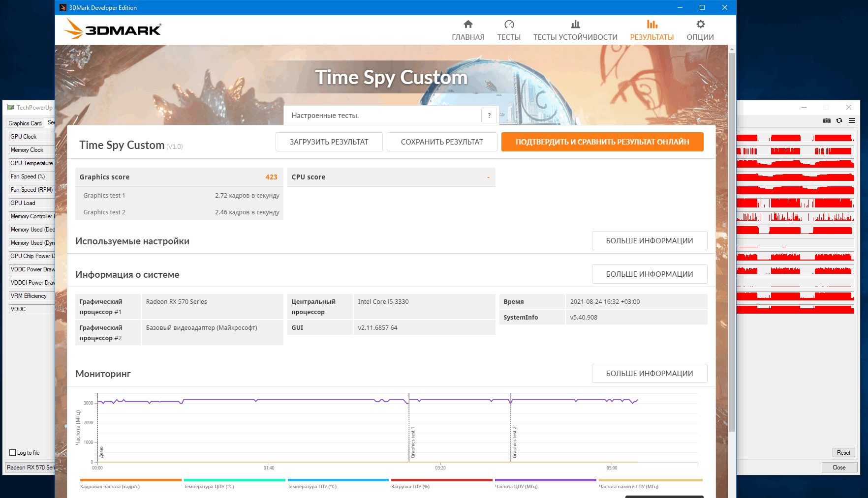Open more info for Информация о системе
Image resolution: width=868 pixels, height=498 pixels.
[650, 274]
